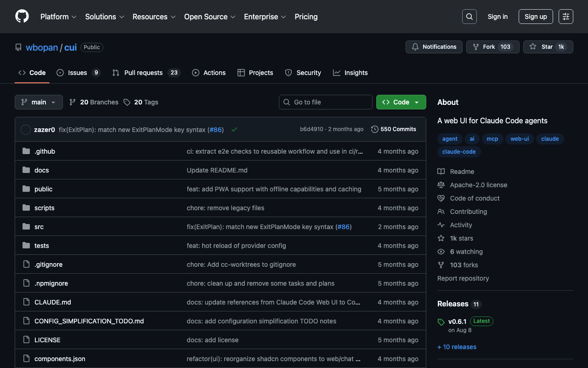
Task: Click the 'Go to file' search field
Action: tap(326, 102)
